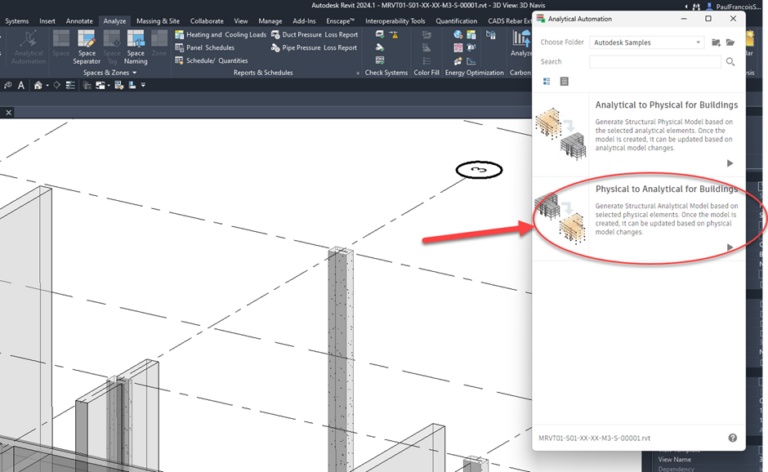Open Reports & Schedules panel dialog launcher arrow

358,73
